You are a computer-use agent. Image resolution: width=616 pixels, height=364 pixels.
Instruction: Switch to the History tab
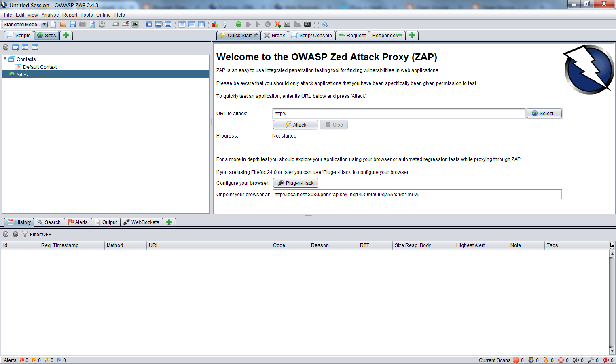(19, 222)
